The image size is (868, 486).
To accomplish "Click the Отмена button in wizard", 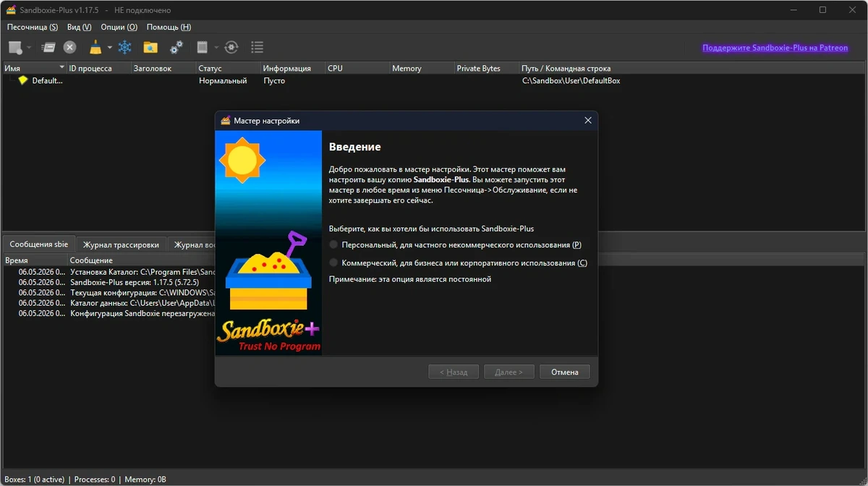I will click(x=565, y=372).
